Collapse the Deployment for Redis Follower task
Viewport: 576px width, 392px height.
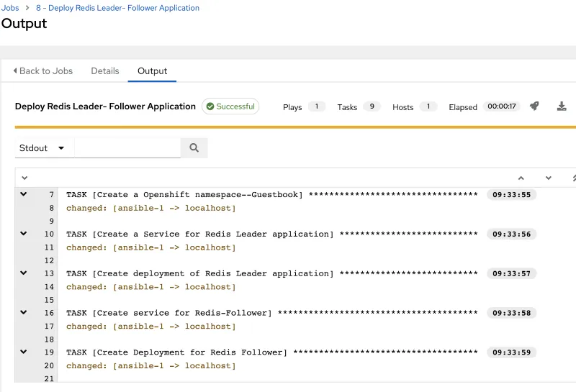coord(24,352)
